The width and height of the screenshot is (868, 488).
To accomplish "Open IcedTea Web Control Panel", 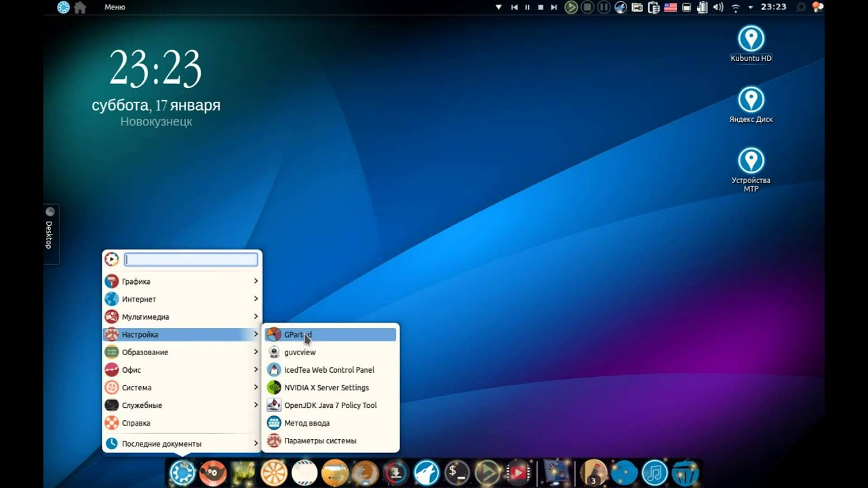I will click(330, 369).
